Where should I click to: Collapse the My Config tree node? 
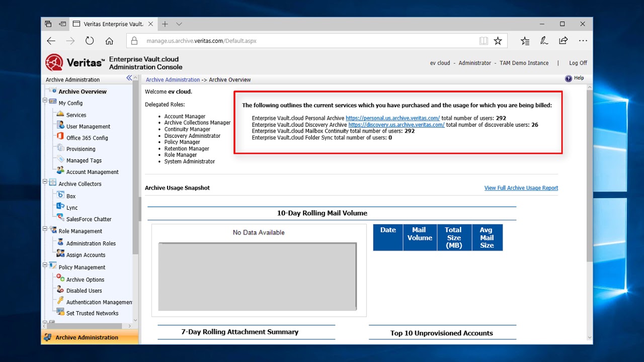45,101
